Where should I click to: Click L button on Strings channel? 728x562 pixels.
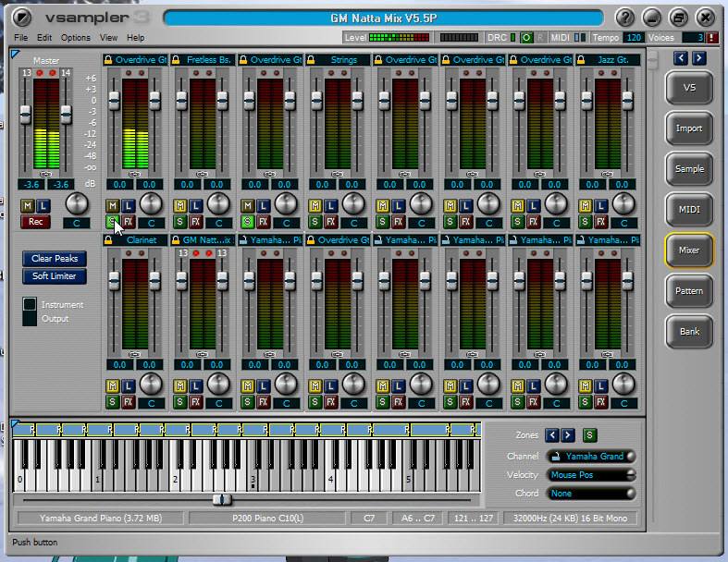tap(331, 205)
